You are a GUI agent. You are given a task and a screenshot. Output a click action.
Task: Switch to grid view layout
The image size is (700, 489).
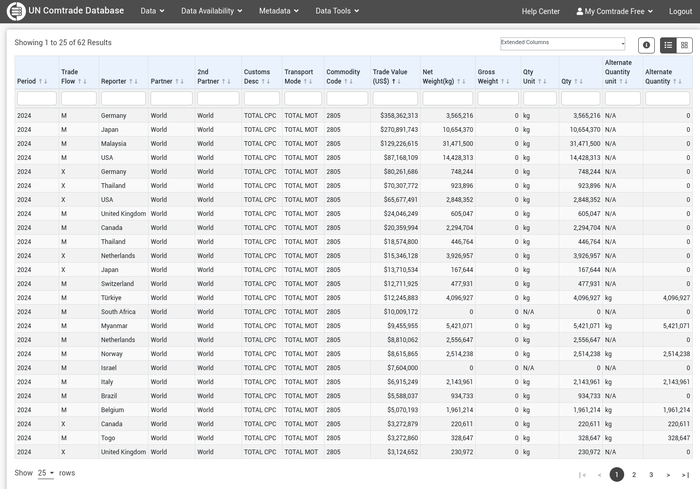click(x=684, y=45)
